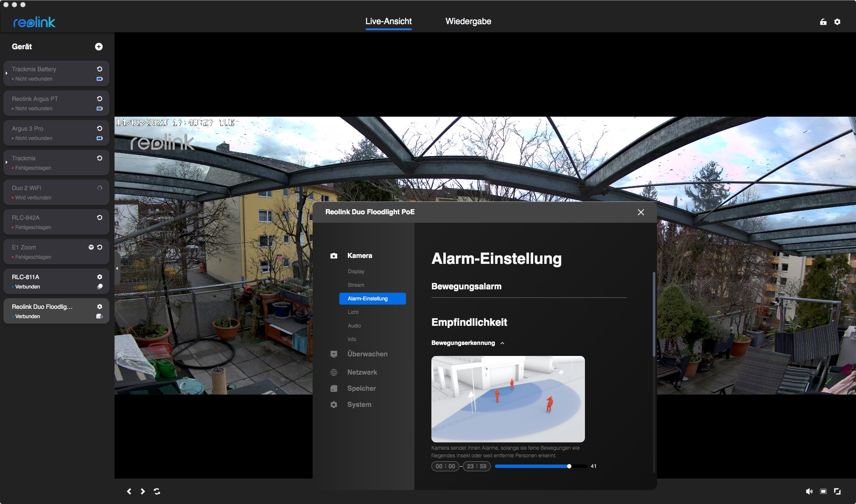The image size is (856, 504).
Task: Add a new device with plus icon
Action: coord(98,47)
